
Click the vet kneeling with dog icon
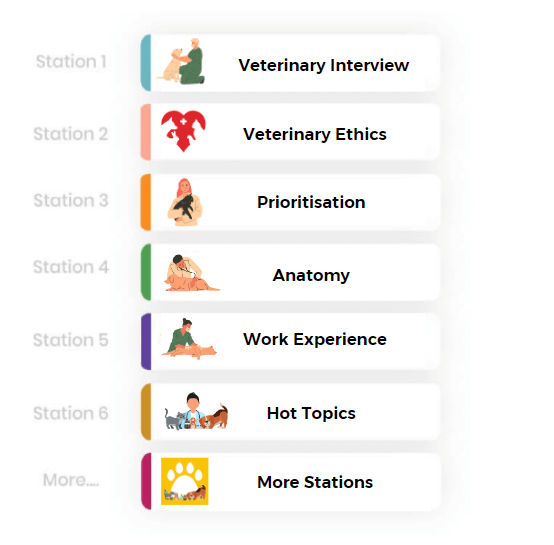pos(181,61)
